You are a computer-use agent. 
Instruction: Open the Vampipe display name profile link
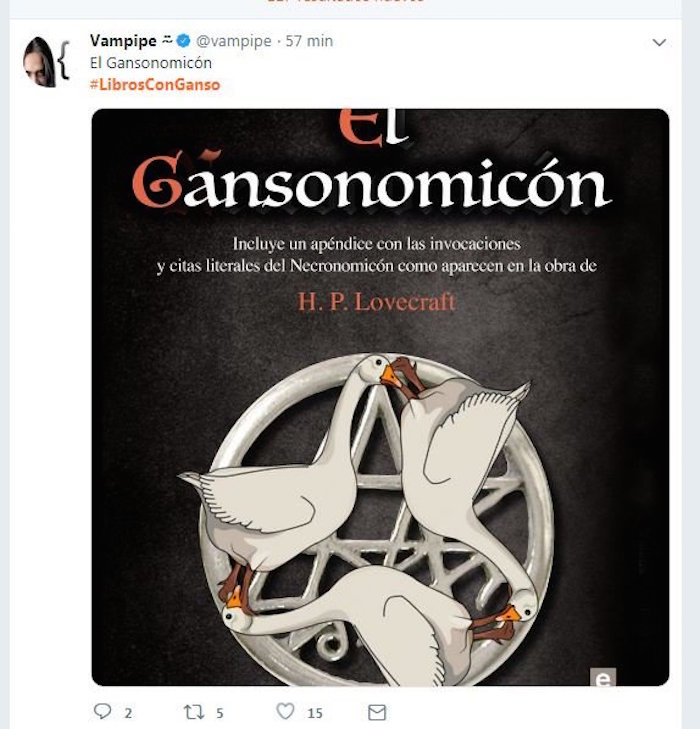tap(123, 41)
